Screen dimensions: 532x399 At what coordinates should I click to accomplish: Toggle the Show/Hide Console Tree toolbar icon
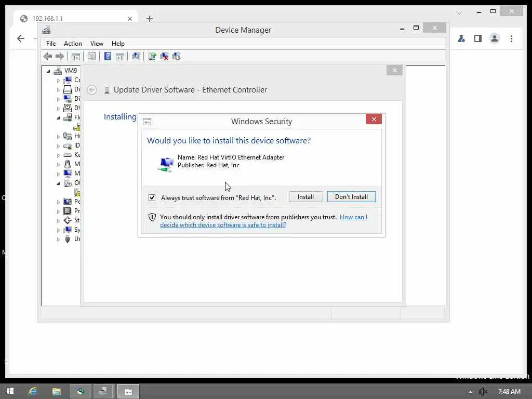(x=76, y=56)
